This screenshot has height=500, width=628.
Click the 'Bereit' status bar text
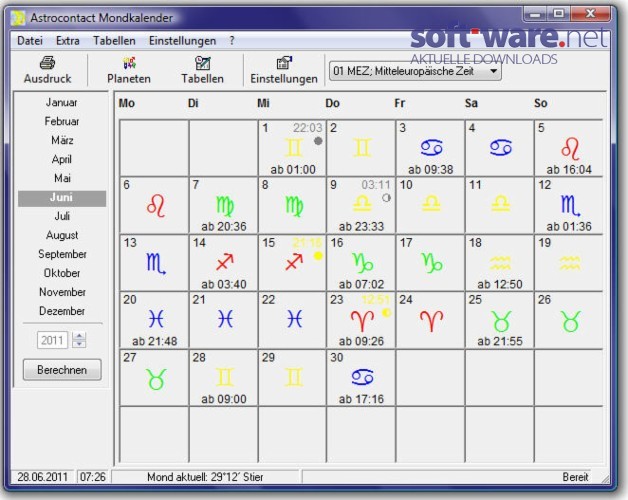click(576, 477)
